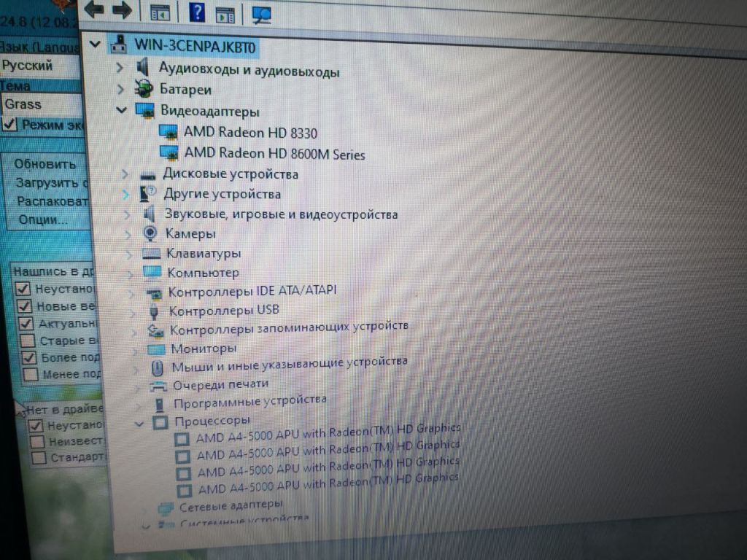Click the Обновить button in driver installer
This screenshot has height=560, width=747.
(x=45, y=164)
